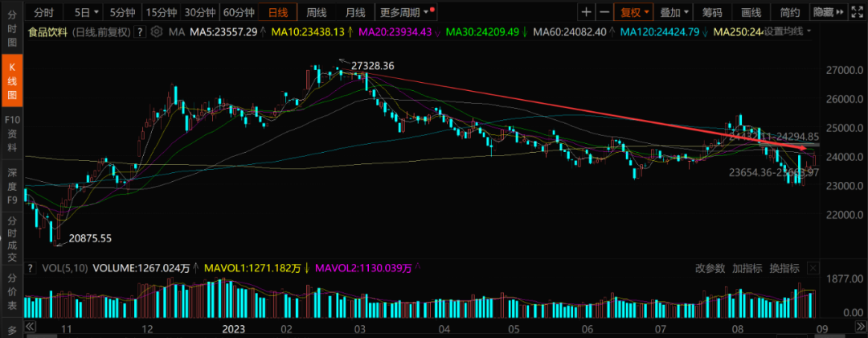
Task: Switch to the 5分钟 period
Action: click(121, 12)
